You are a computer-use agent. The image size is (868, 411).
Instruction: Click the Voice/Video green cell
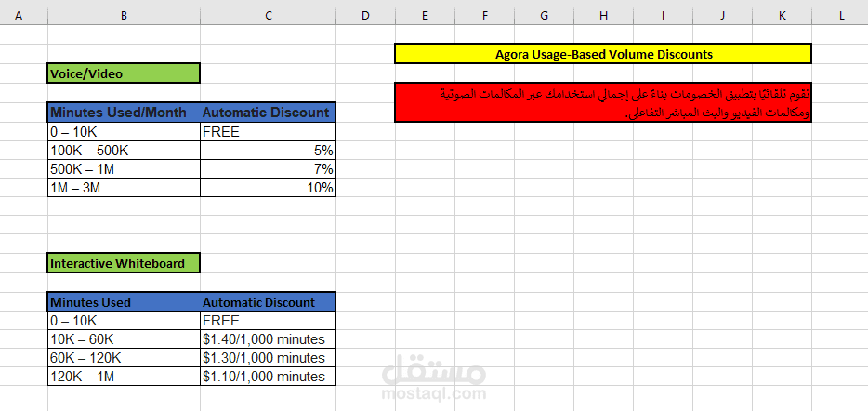[124, 73]
